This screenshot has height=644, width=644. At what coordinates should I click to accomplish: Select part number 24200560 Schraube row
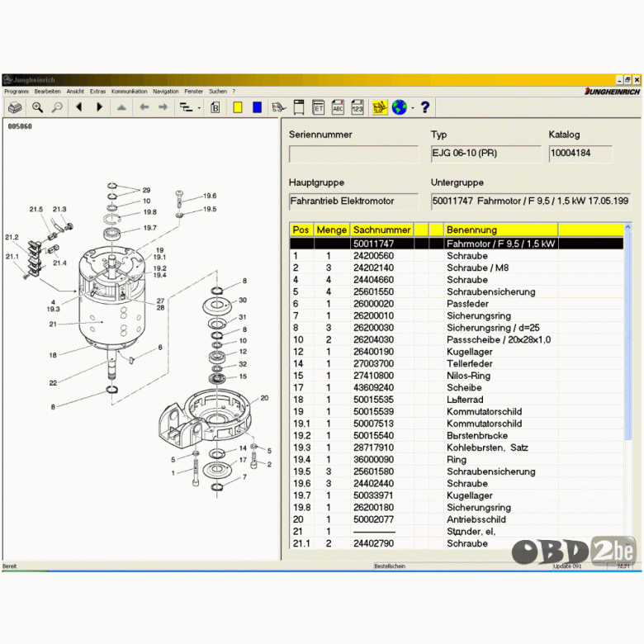457,256
